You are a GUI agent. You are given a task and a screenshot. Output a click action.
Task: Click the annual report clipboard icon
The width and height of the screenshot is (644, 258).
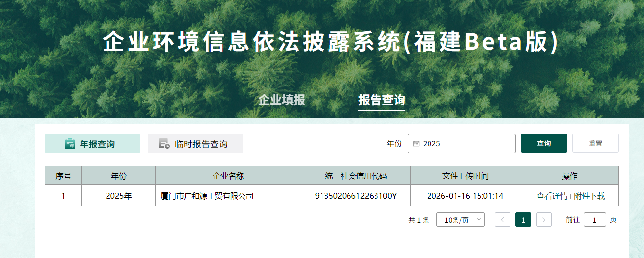point(70,143)
